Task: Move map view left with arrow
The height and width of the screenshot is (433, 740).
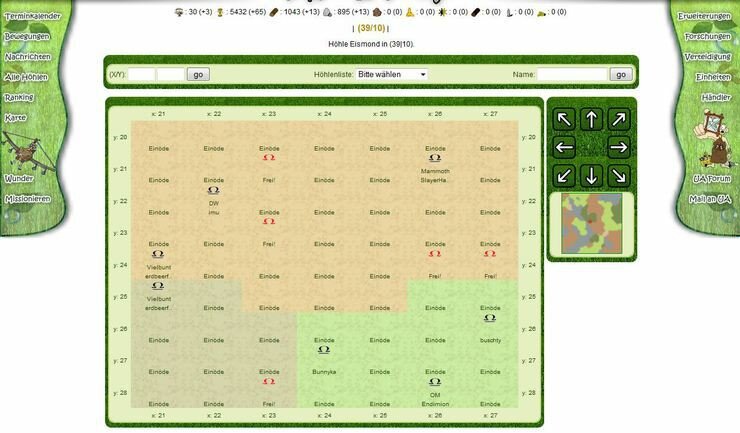Action: coord(564,147)
